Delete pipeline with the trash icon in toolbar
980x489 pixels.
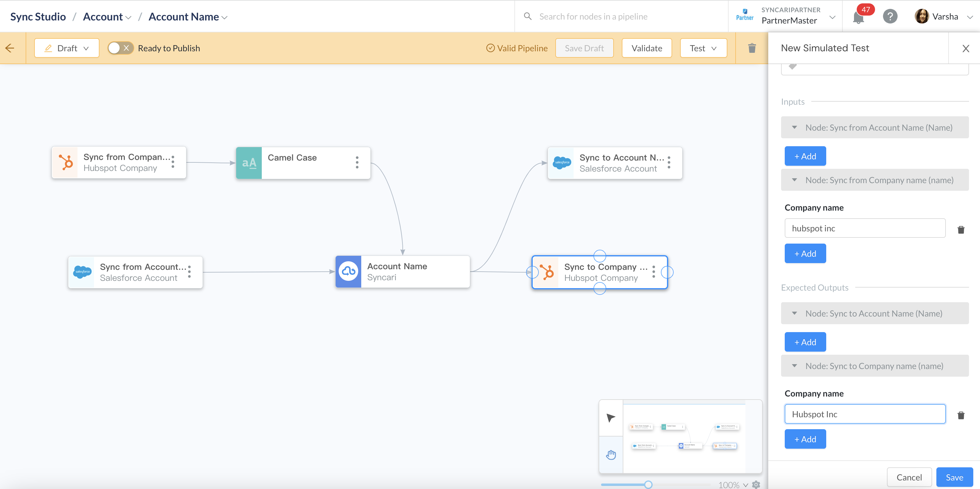coord(752,48)
